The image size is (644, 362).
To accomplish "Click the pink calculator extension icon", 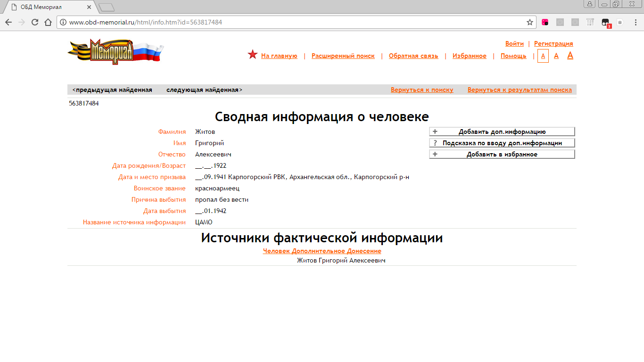I will [x=545, y=22].
